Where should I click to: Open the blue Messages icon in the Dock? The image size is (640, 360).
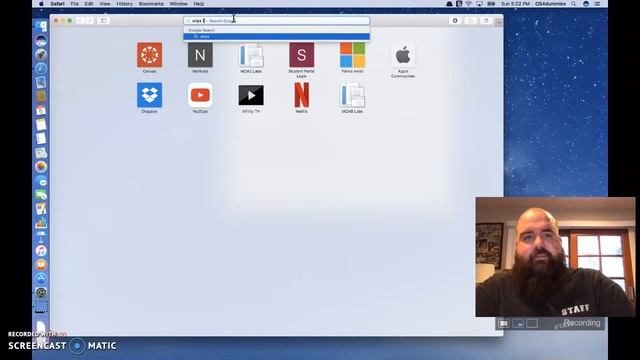pyautogui.click(x=41, y=181)
